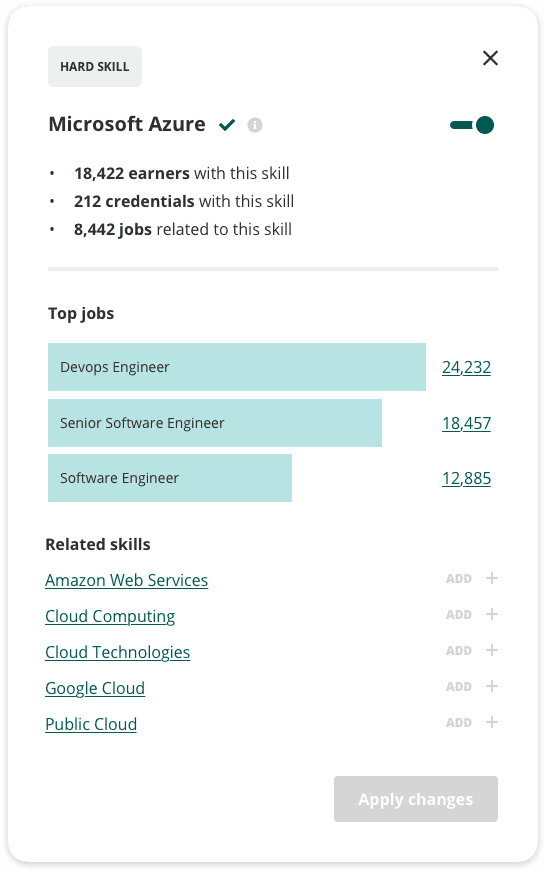Open the Cloud Technologies related skill
This screenshot has height=872, width=546.
(x=117, y=652)
